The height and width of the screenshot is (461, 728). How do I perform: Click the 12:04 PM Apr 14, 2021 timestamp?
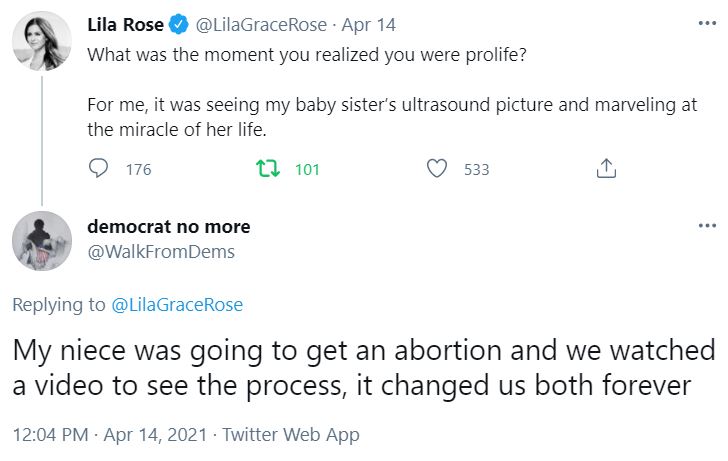click(x=111, y=435)
